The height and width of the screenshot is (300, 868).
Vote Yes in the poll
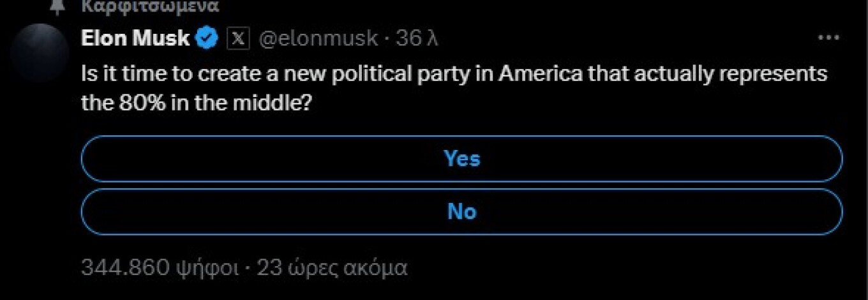tap(461, 158)
